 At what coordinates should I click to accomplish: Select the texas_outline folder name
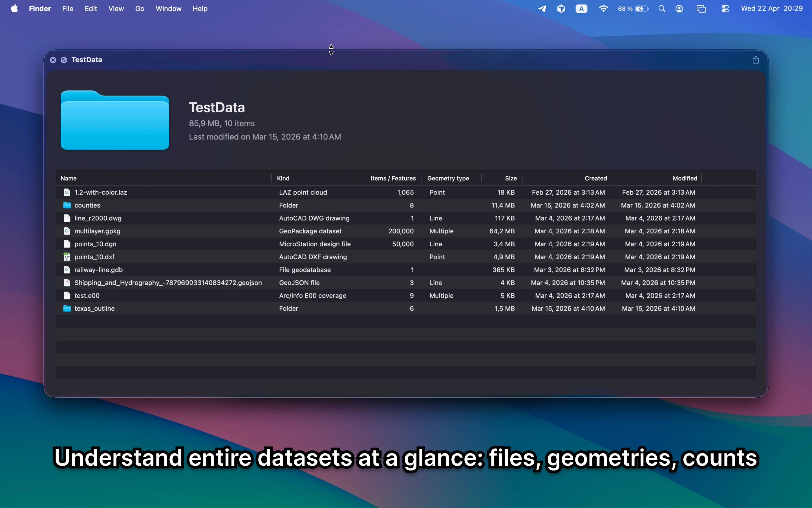point(95,308)
